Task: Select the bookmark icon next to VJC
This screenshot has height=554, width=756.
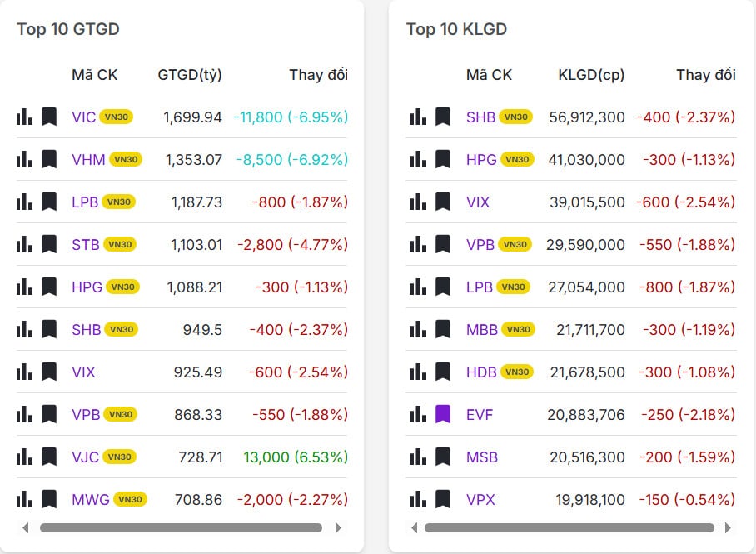Action: point(48,457)
